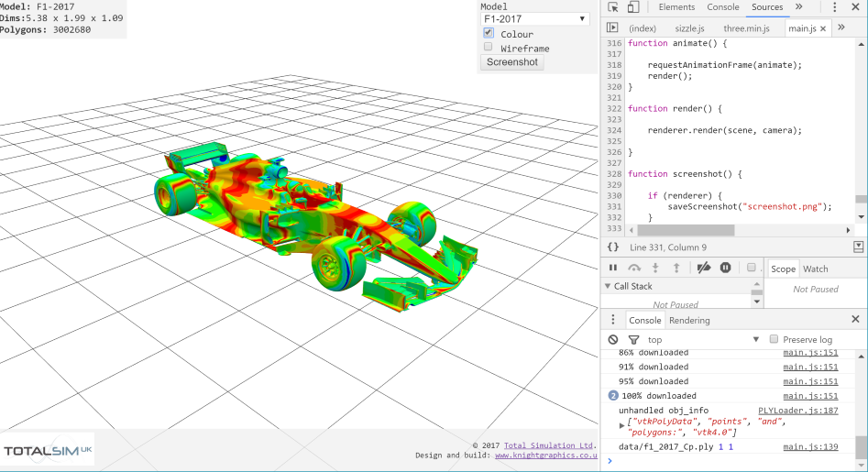Enable the Preserve log checkbox
This screenshot has height=472, width=868.
pyautogui.click(x=774, y=339)
